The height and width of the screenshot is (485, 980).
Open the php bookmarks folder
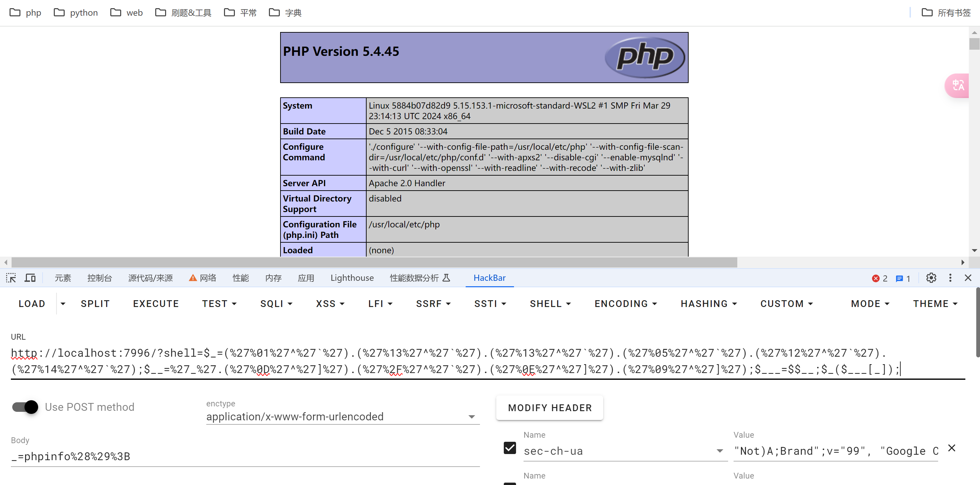click(26, 13)
